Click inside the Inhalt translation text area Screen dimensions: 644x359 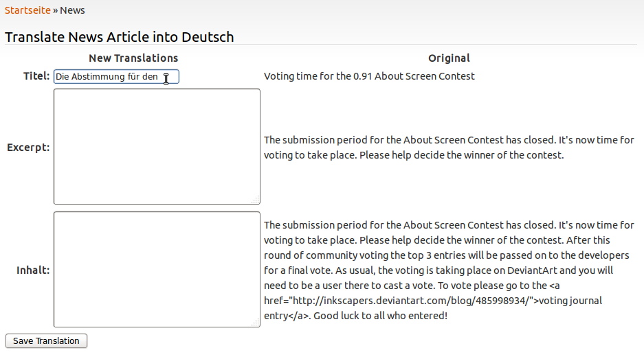tap(157, 269)
